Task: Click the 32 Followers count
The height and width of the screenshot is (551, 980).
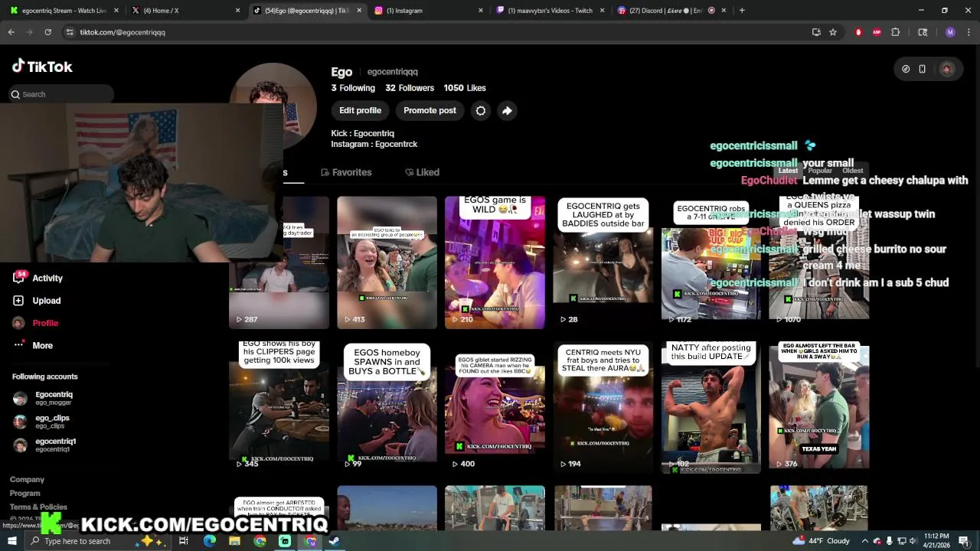Action: click(x=410, y=88)
